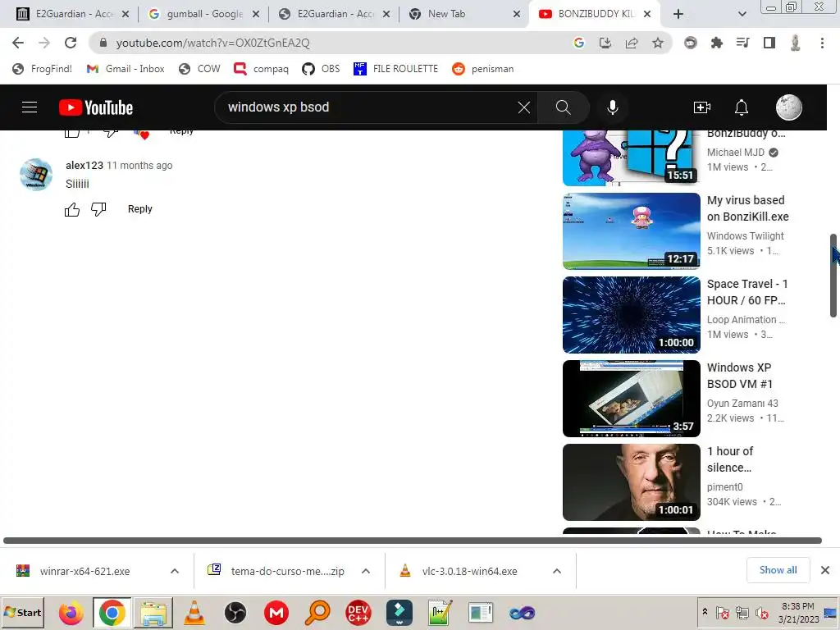Close the downloads bar

[x=825, y=570]
